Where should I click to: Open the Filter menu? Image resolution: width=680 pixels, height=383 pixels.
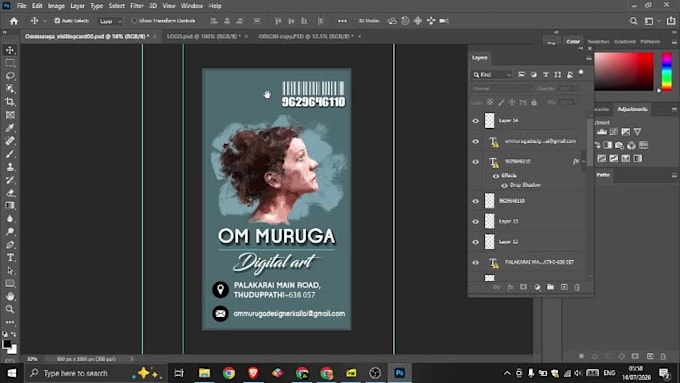tap(137, 6)
